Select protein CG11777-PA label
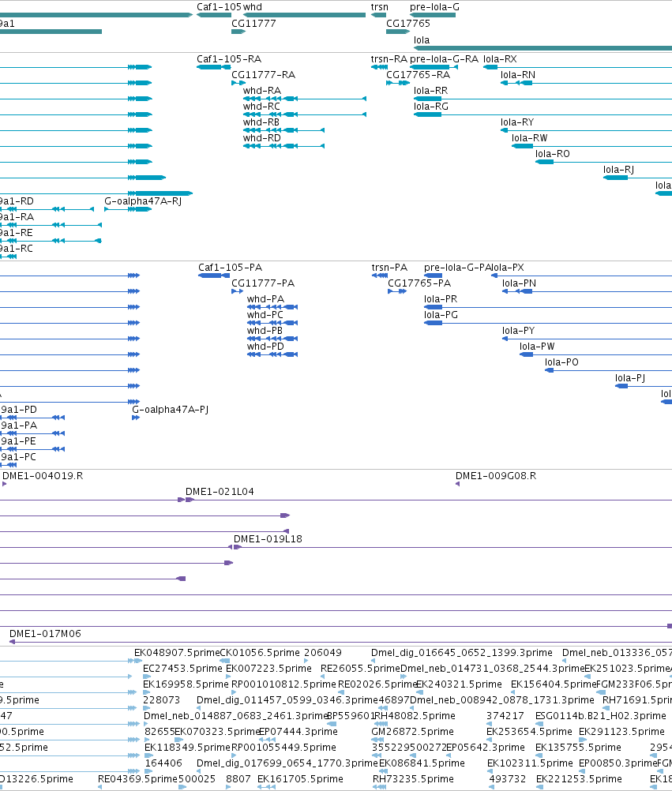This screenshot has height=791, width=672. [263, 283]
